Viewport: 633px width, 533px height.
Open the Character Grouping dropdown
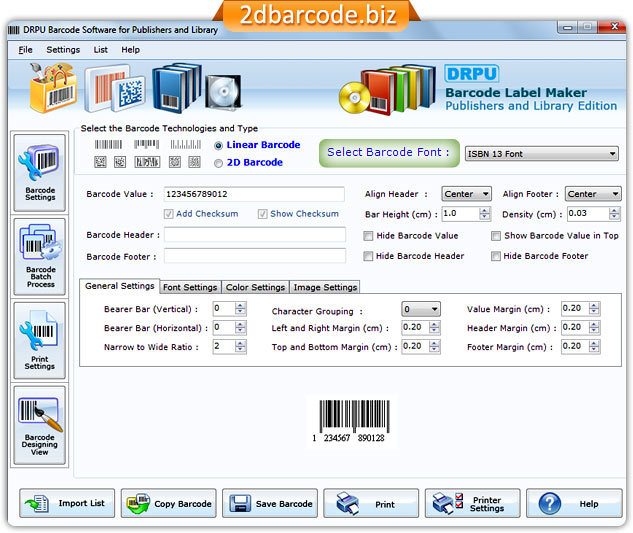coord(421,309)
